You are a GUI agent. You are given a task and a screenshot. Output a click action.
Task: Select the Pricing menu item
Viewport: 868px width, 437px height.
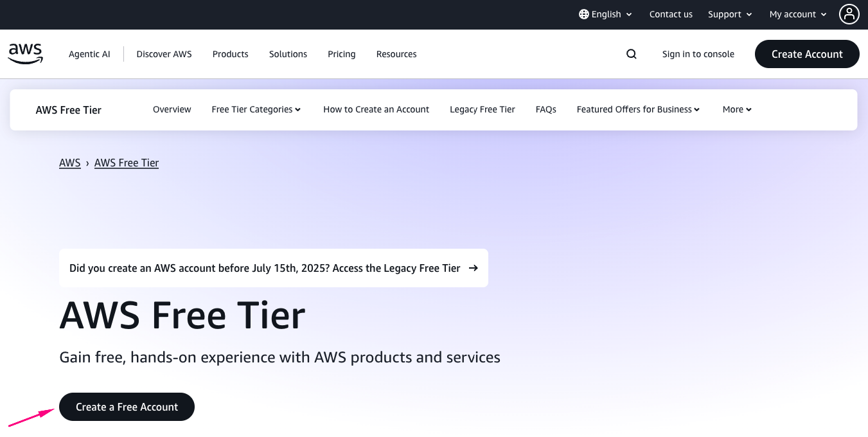[341, 54]
